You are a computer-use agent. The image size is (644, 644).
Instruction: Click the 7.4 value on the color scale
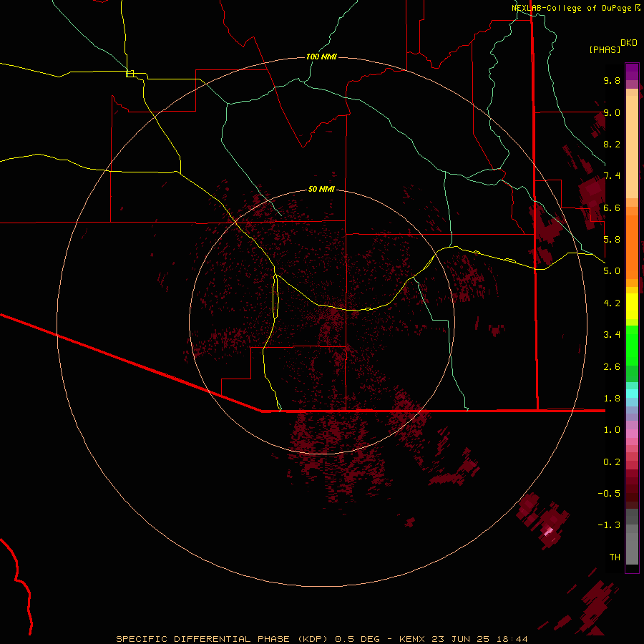(612, 176)
